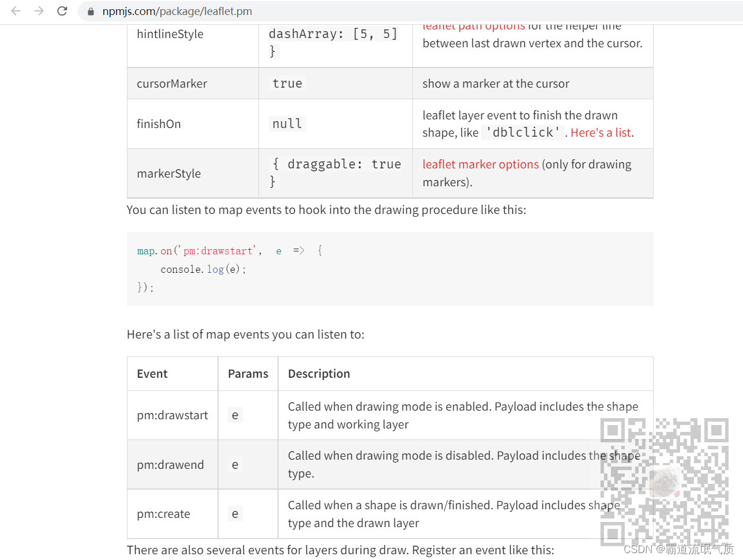Click the console.log(e); code line

(x=203, y=269)
